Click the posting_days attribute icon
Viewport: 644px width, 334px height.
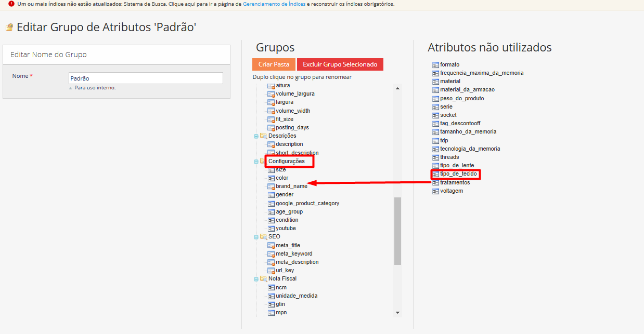(271, 128)
